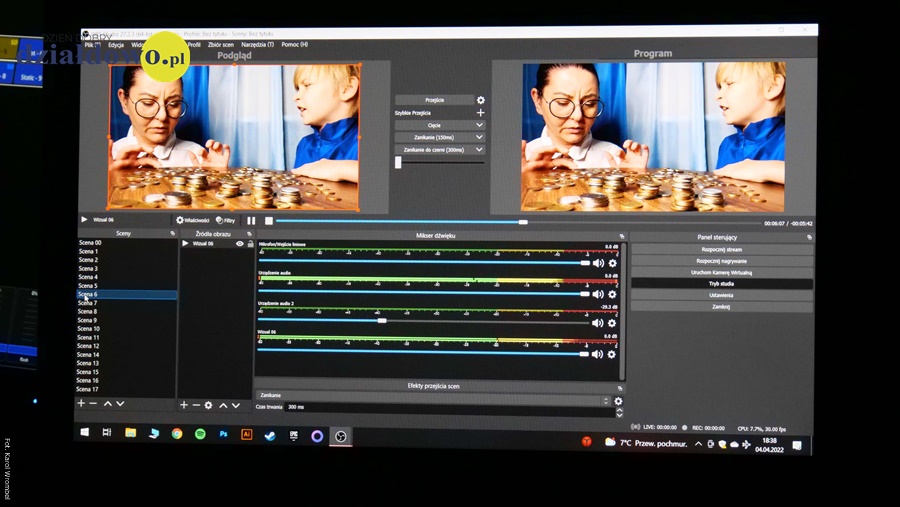The height and width of the screenshot is (507, 900).
Task: Open Photoshop from the Windows taskbar
Action: pos(223,435)
